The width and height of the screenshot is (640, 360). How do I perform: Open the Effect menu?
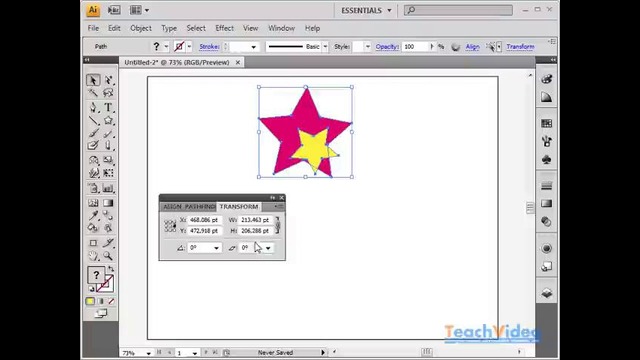224,28
